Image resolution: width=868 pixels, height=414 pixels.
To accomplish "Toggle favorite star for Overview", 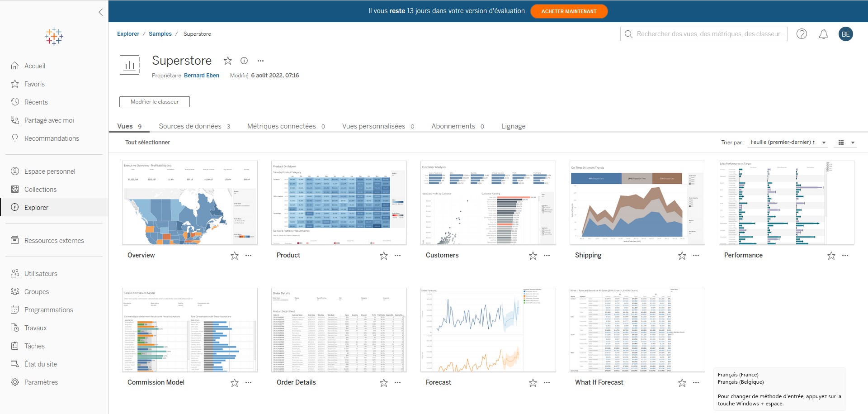I will (x=235, y=256).
